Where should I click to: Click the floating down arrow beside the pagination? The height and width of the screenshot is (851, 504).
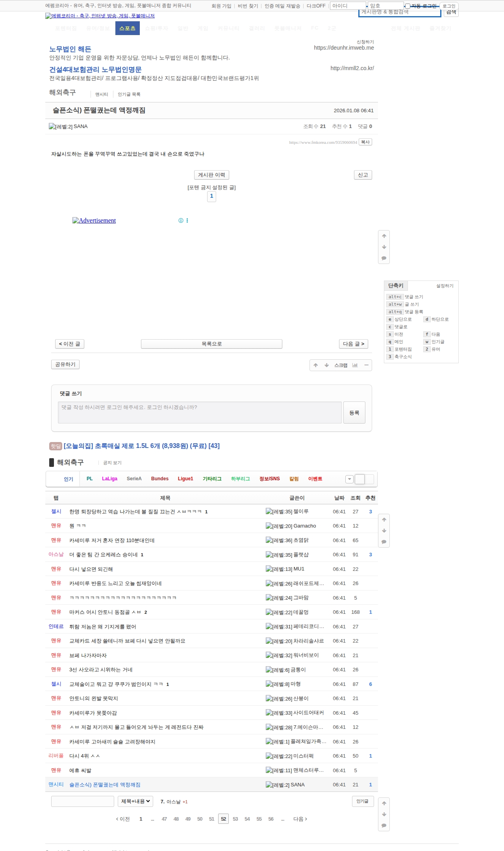[384, 814]
